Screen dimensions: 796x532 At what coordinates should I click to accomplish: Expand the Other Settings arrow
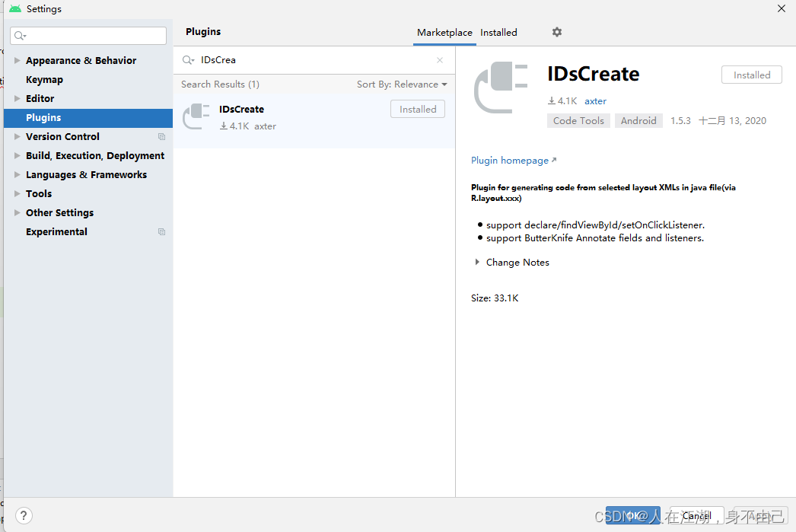coord(18,212)
